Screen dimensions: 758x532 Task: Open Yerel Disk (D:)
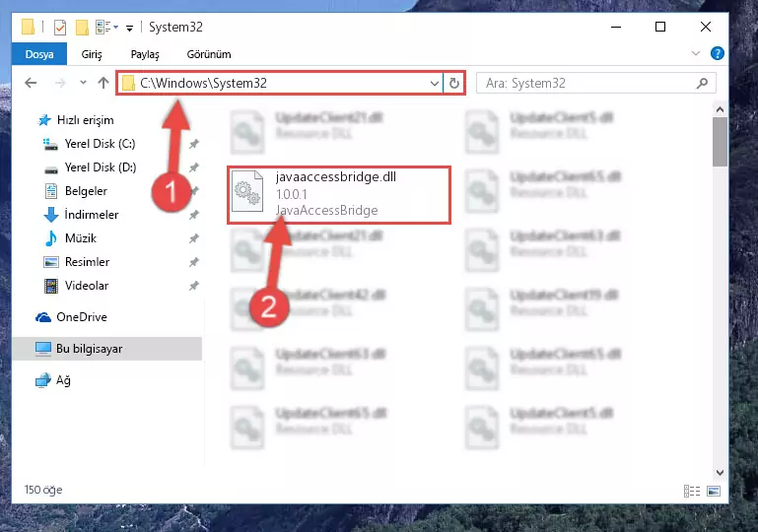(x=101, y=167)
